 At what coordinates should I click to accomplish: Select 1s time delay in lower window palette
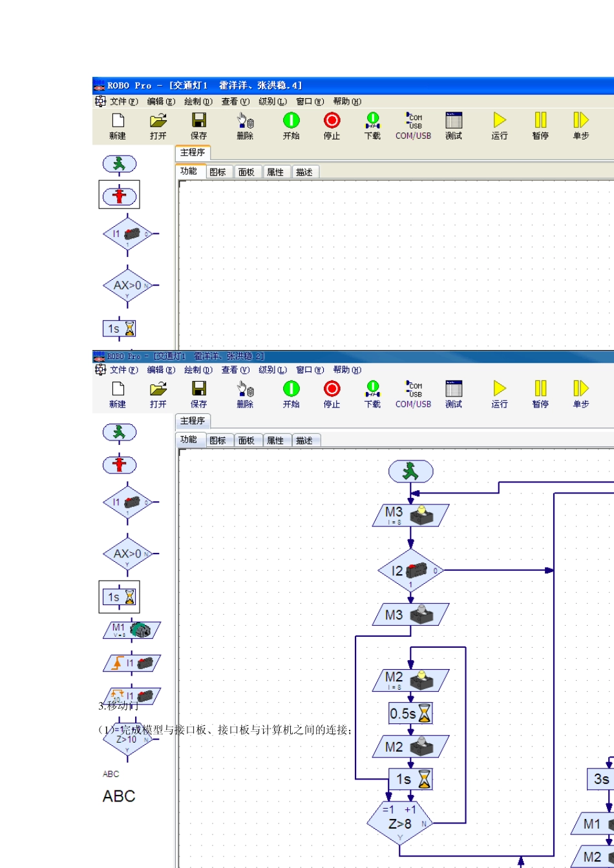click(120, 597)
